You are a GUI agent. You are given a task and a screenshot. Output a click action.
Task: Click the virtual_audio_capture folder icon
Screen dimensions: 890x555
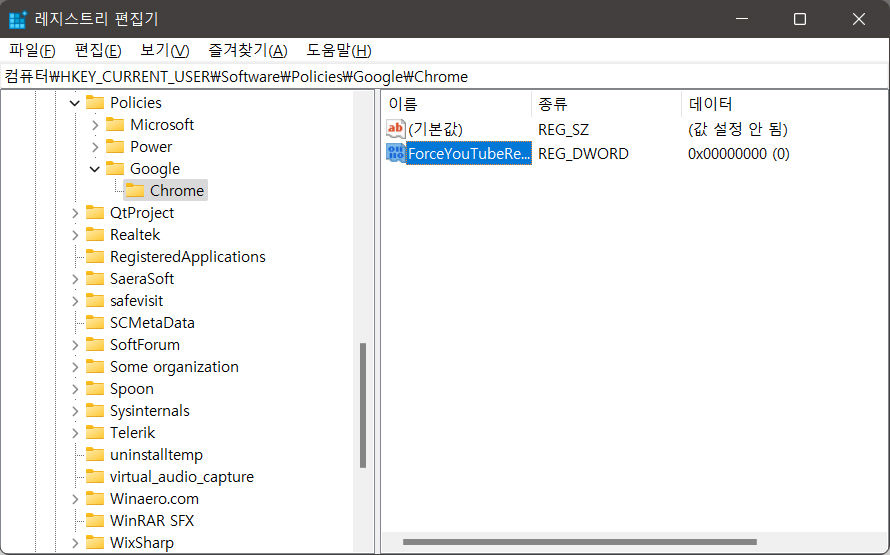point(95,477)
